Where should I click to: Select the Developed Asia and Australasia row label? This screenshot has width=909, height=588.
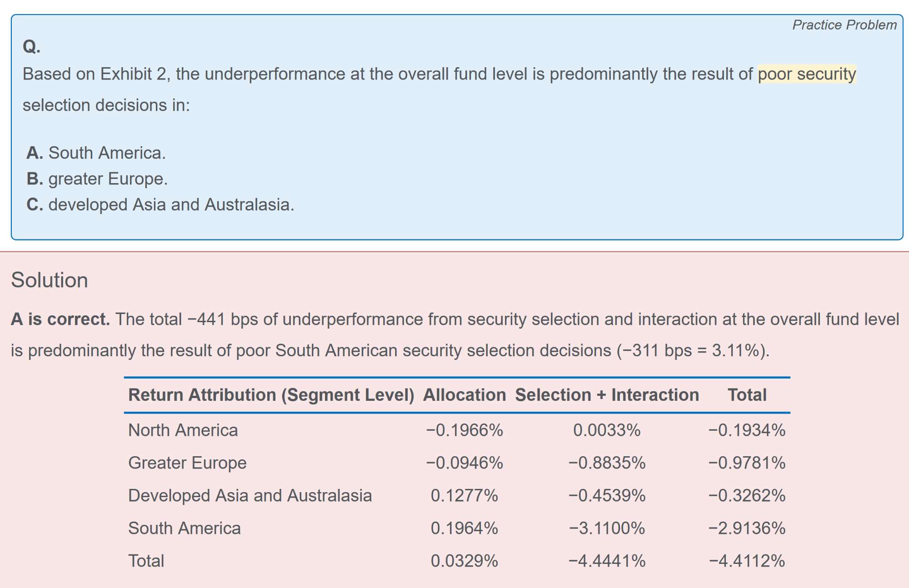click(x=250, y=496)
